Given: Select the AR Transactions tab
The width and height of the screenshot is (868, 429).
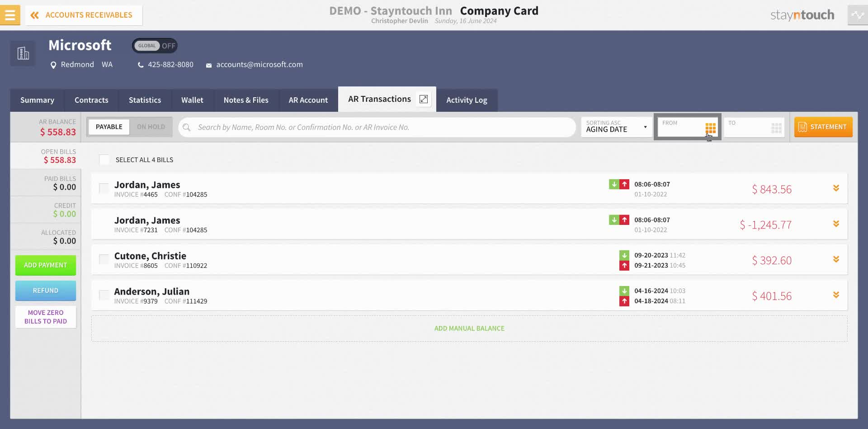Looking at the screenshot, I should [x=379, y=99].
